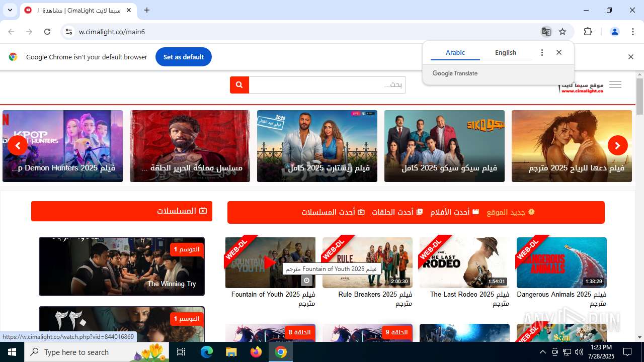Click the watch-later clock on Fountain of Youth
Viewport: 644px width, 362px height.
[x=307, y=281]
